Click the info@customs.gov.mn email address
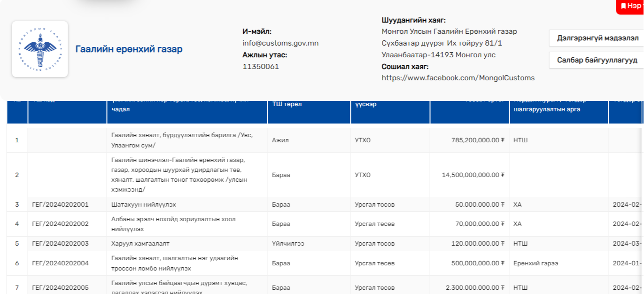The image size is (644, 294). 280,43
